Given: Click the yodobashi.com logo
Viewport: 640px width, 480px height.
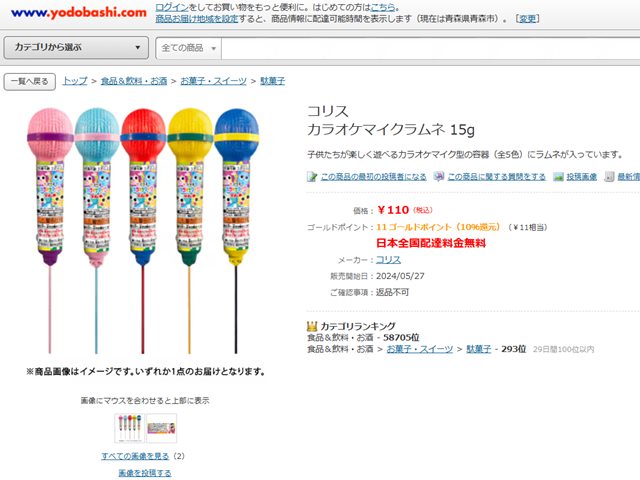Looking at the screenshot, I should tap(79, 13).
